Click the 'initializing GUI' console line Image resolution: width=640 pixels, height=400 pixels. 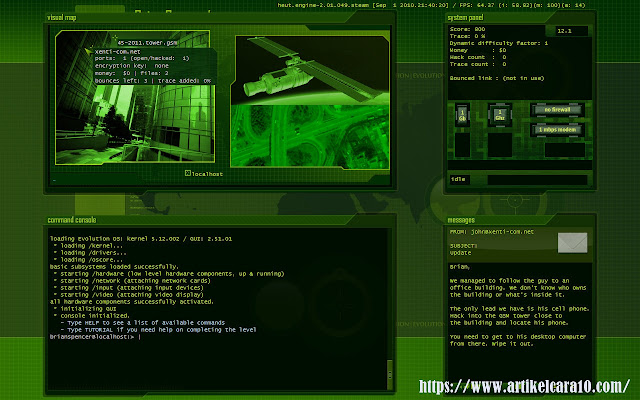(x=85, y=309)
